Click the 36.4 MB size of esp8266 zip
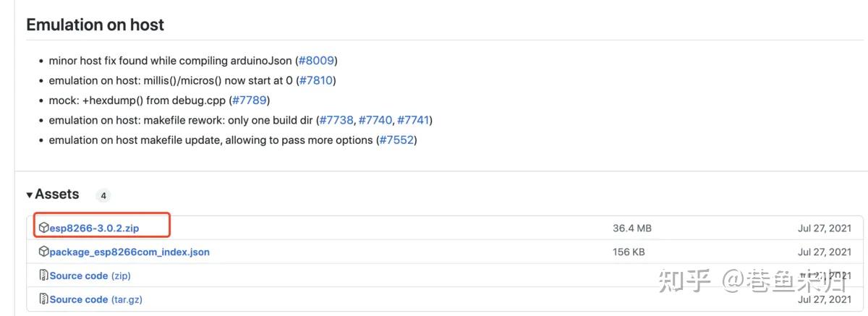 631,229
